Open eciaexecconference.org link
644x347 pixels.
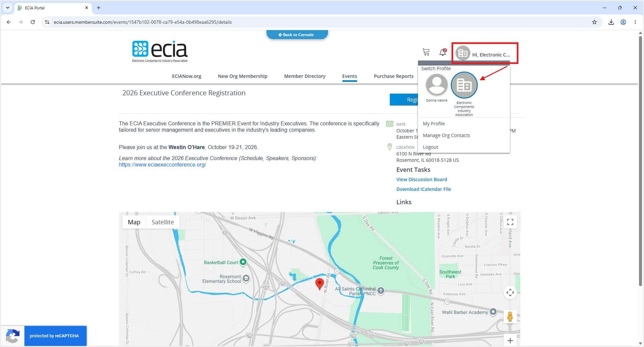(162, 165)
